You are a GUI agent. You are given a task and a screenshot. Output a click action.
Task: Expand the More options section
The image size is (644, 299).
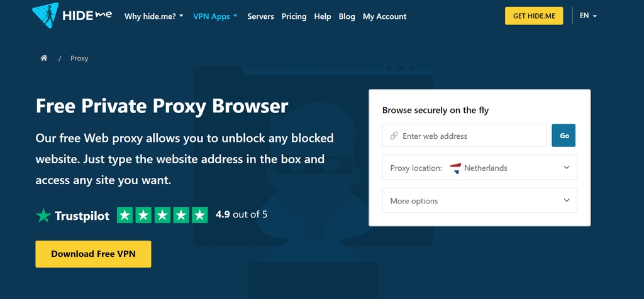click(x=480, y=200)
